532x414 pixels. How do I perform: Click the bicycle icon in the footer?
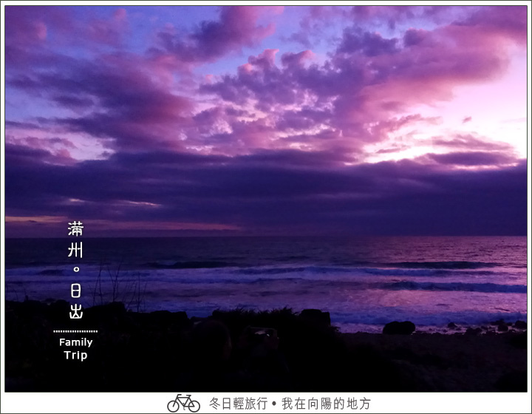(x=183, y=403)
